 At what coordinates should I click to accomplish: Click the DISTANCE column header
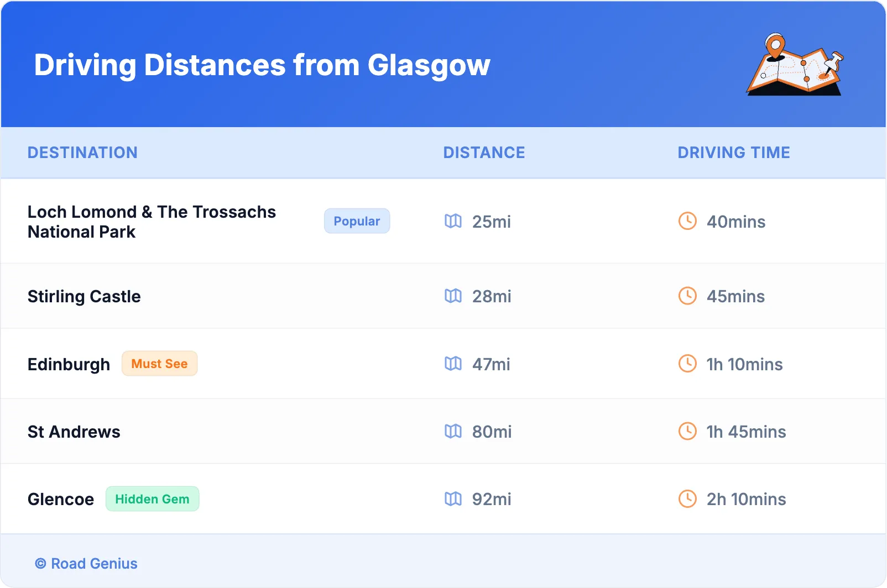tap(484, 153)
